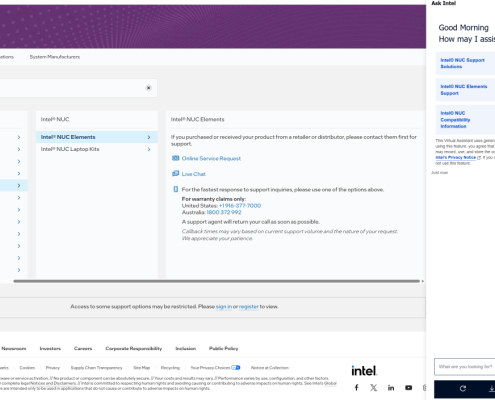The image size is (495, 400).
Task: Click the United States phone number +1 916-377-7000
Action: tap(240, 206)
